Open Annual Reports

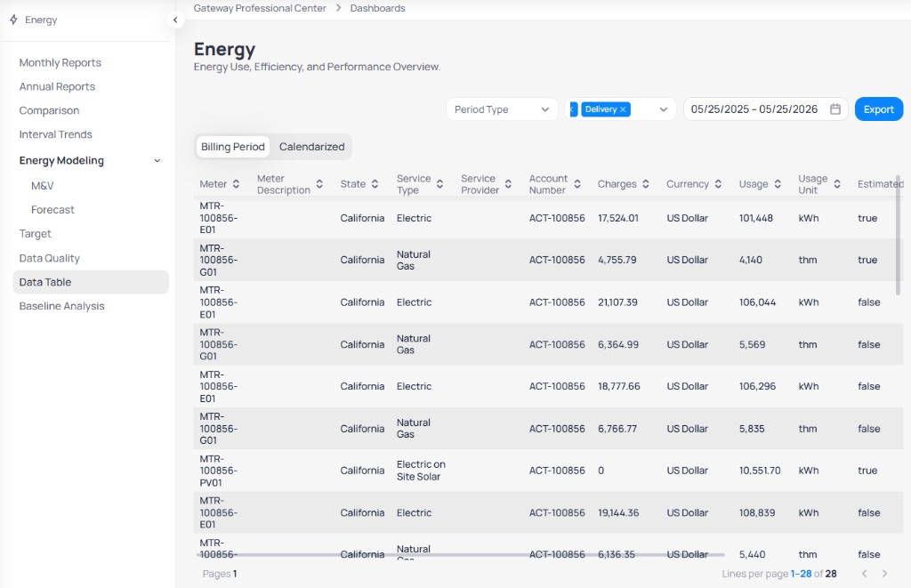[57, 86]
